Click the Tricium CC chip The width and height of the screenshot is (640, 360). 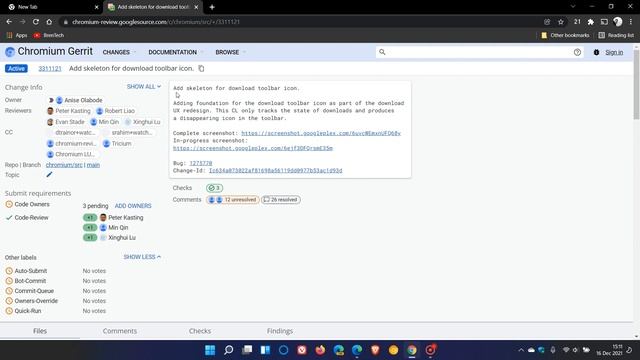coord(117,144)
